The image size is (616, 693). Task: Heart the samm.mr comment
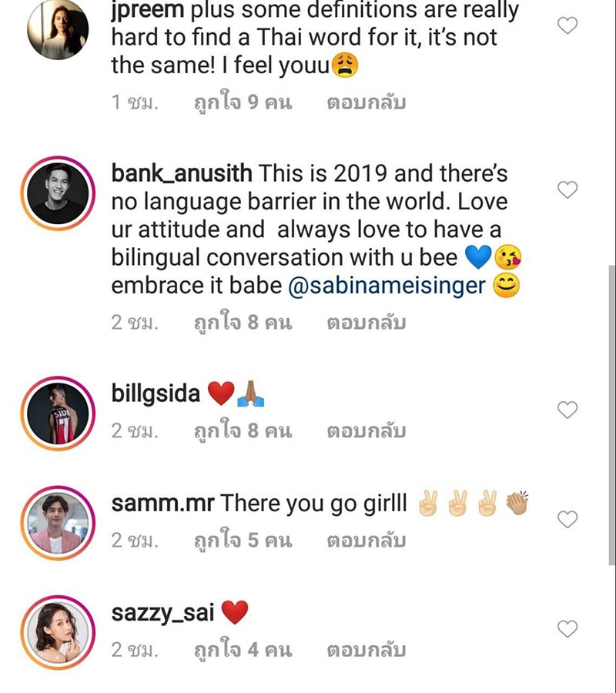coord(567,520)
